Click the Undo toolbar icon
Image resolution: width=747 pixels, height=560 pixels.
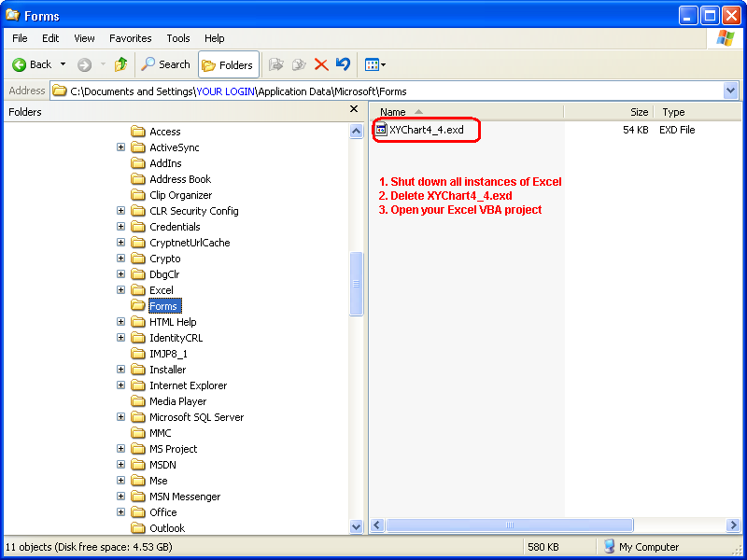(344, 64)
